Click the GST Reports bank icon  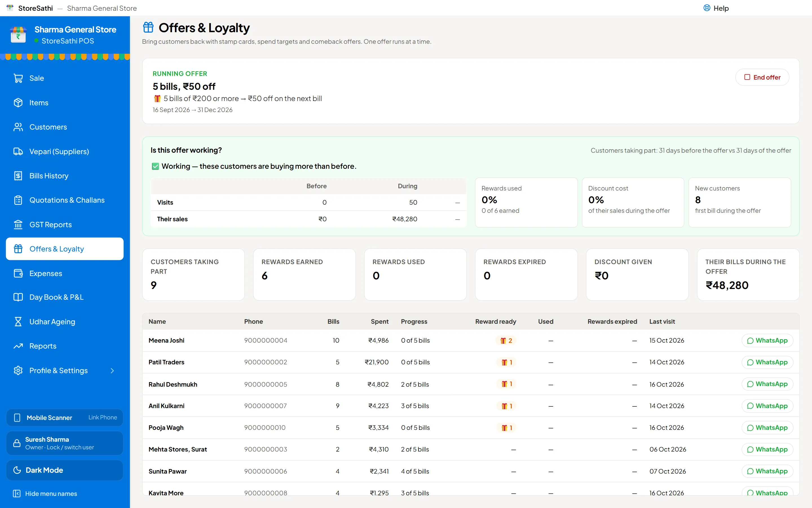pyautogui.click(x=18, y=224)
